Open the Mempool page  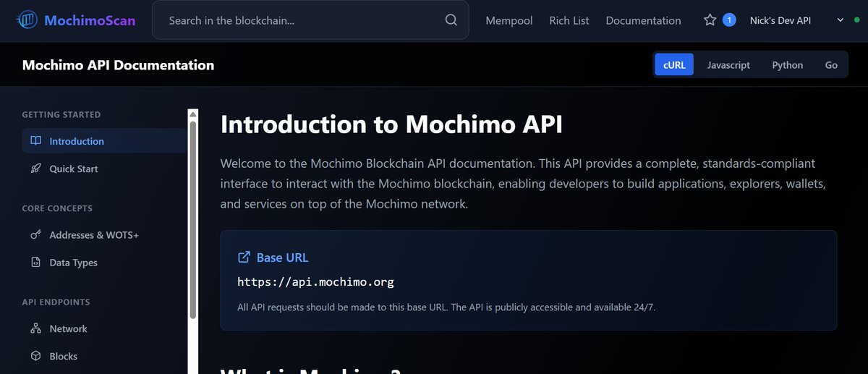509,20
